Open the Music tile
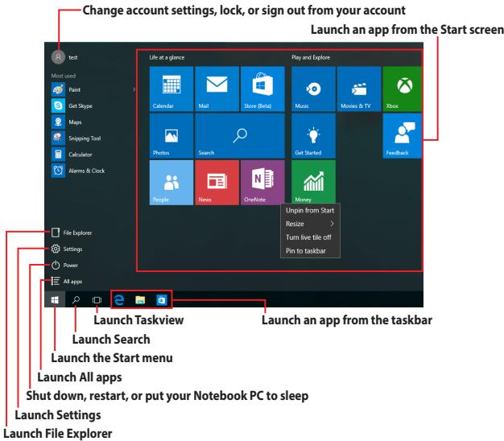The height and width of the screenshot is (441, 504). 313,89
